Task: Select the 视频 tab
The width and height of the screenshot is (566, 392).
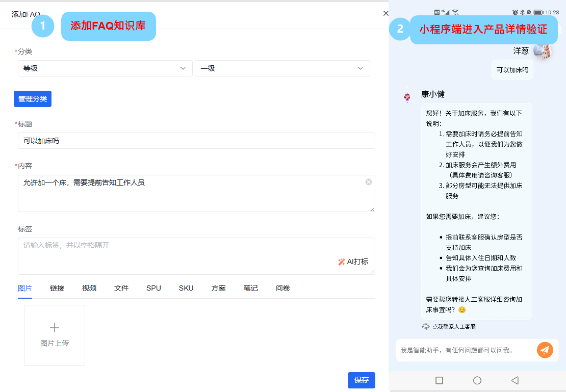Action: coord(89,288)
